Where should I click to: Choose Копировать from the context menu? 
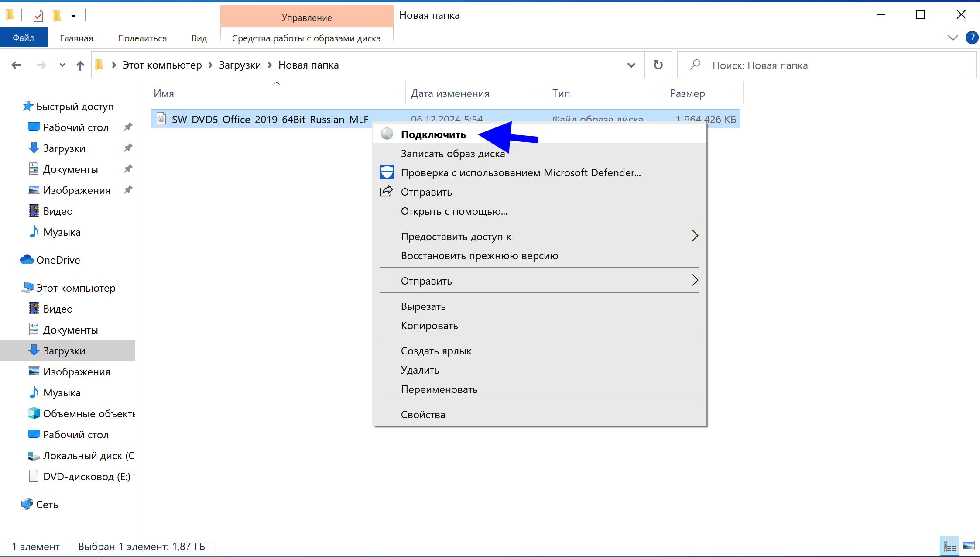(x=539, y=325)
